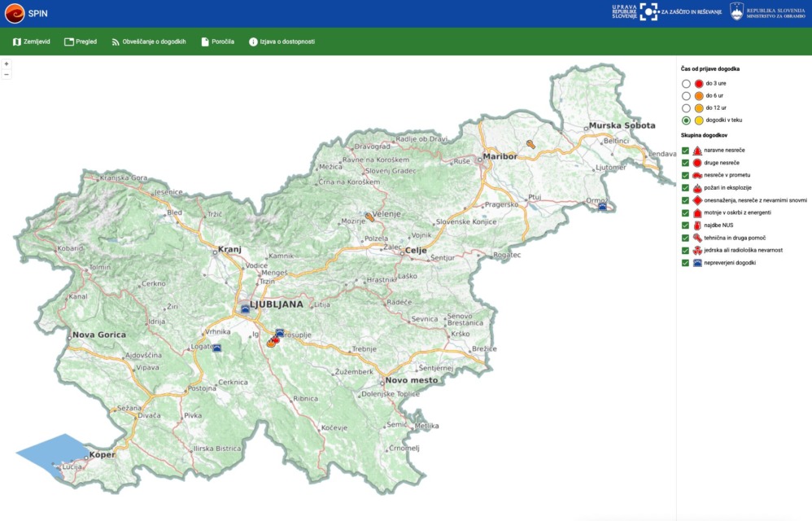This screenshot has width=812, height=521.
Task: Toggle the motnje v oskrbi z energenti checkbox
Action: coord(685,212)
